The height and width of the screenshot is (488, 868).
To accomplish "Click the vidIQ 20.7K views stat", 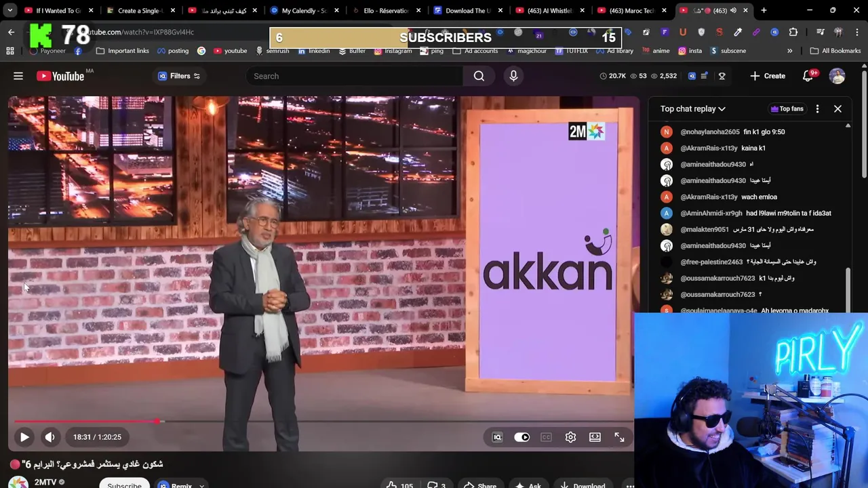I will pos(612,76).
